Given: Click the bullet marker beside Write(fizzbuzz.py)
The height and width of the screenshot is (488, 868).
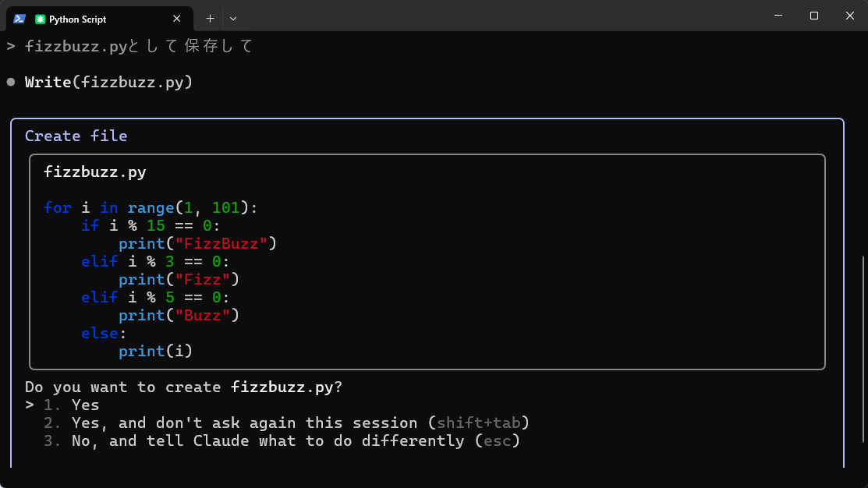Looking at the screenshot, I should coord(11,82).
